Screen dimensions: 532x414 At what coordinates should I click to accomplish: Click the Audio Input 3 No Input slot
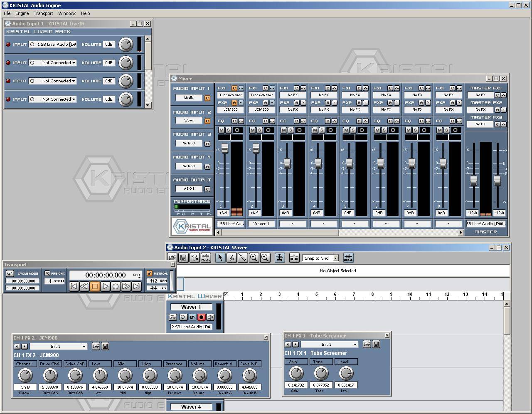coord(189,143)
